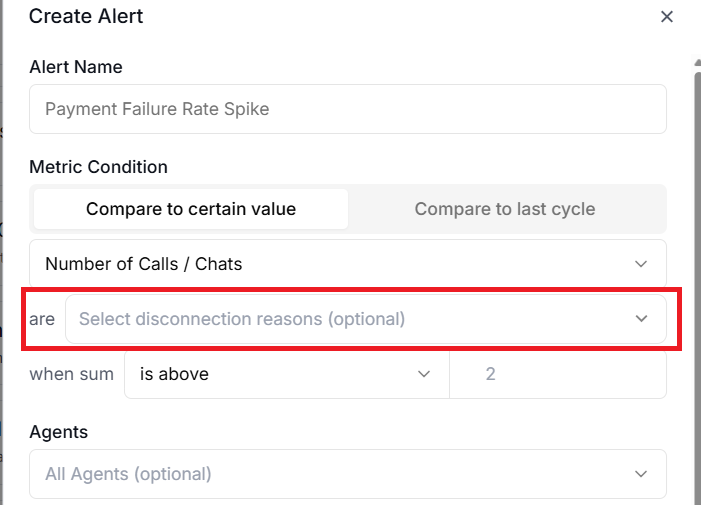The image size is (701, 505).
Task: Switch to Compare to last cycle tab
Action: click(x=504, y=209)
